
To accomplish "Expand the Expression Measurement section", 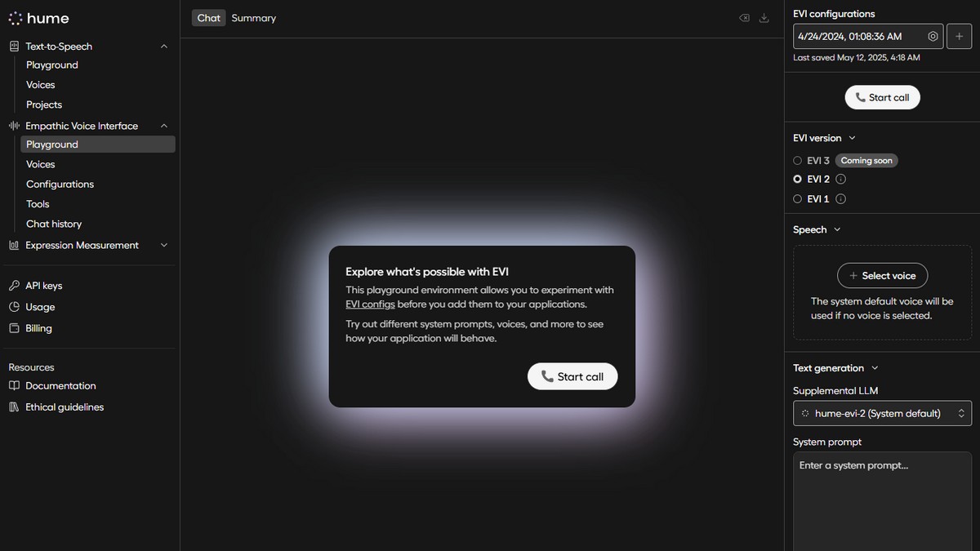I will coord(164,245).
